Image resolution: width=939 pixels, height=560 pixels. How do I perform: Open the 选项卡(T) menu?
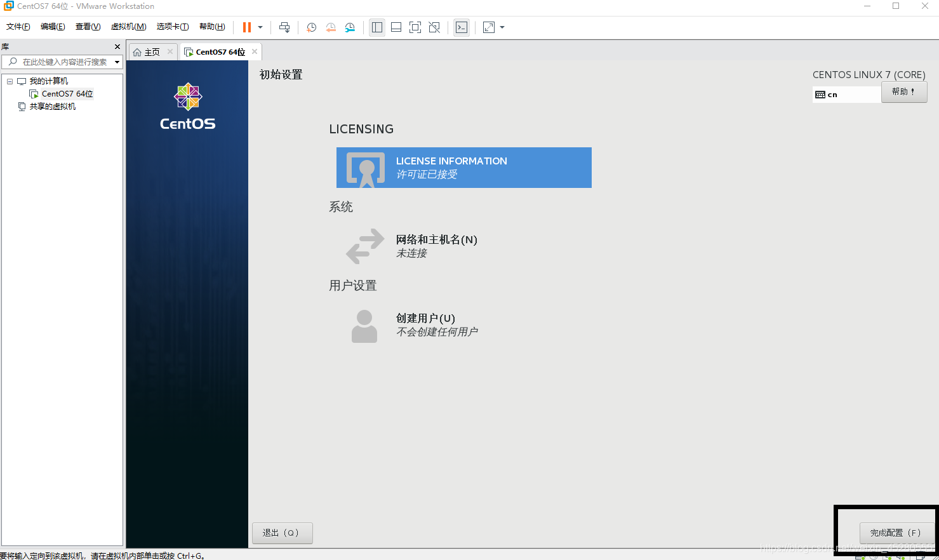tap(173, 27)
